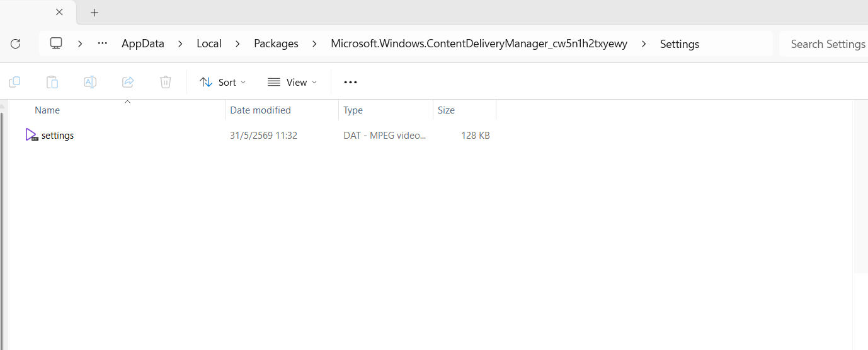The width and height of the screenshot is (868, 350).
Task: Navigate to AppData in breadcrumb
Action: click(x=143, y=44)
